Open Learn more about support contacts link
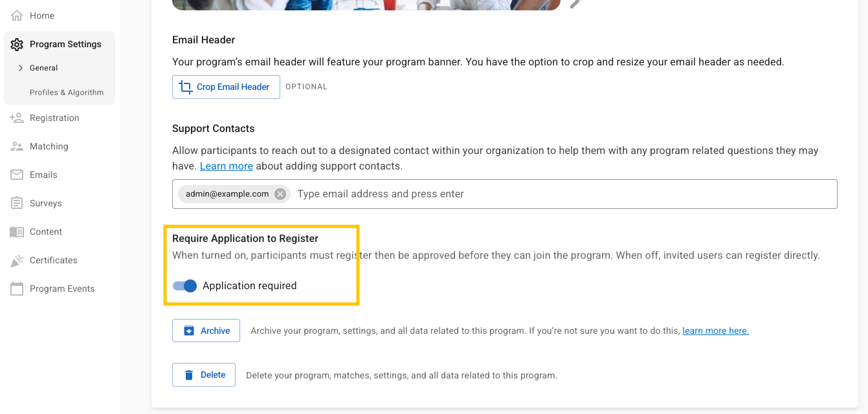Image resolution: width=868 pixels, height=414 pixels. [226, 166]
